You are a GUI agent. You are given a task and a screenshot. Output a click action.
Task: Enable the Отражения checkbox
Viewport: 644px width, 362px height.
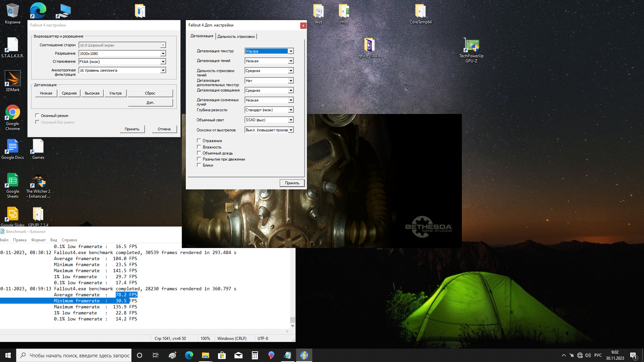pos(199,141)
